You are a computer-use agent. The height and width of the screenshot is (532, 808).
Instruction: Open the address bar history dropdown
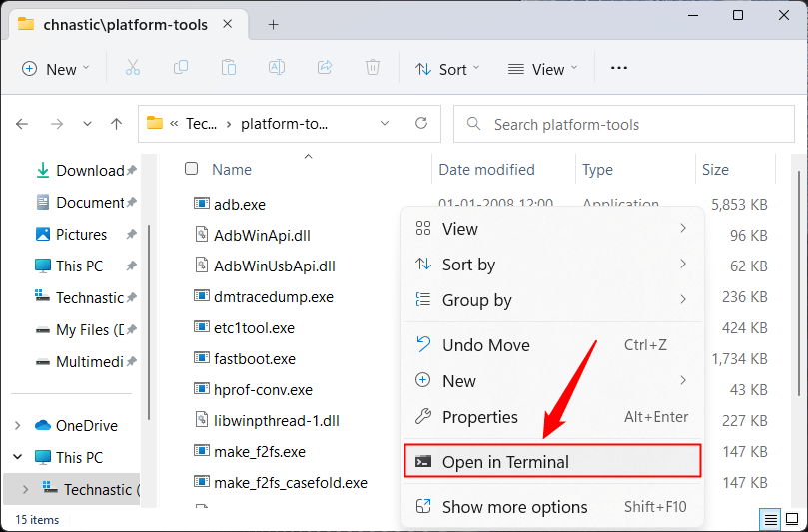coord(386,124)
